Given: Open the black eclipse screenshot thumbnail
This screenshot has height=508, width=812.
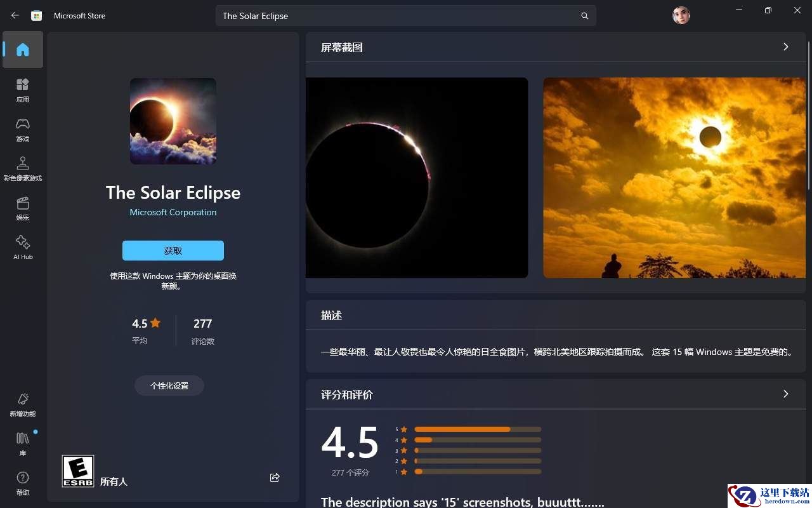Looking at the screenshot, I should point(417,178).
